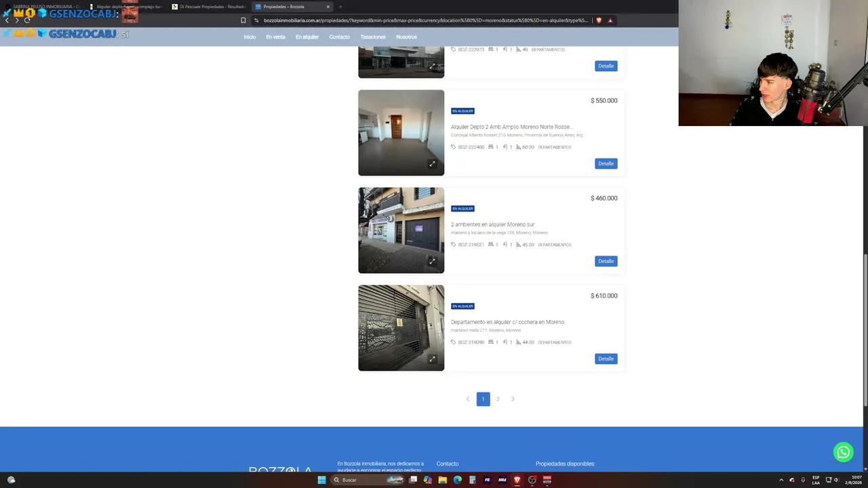The width and height of the screenshot is (868, 488).
Task: Open the floating WhatsApp chat button
Action: (x=843, y=452)
